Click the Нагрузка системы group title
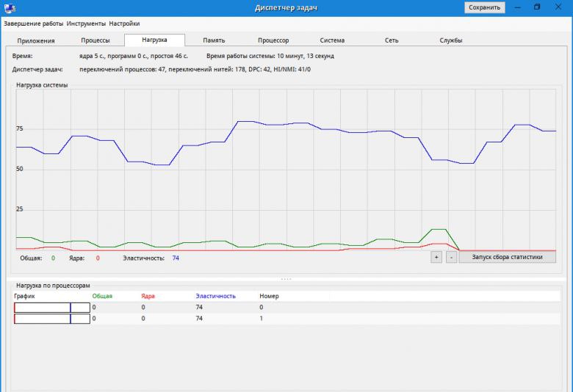The height and width of the screenshot is (392, 573). point(42,85)
